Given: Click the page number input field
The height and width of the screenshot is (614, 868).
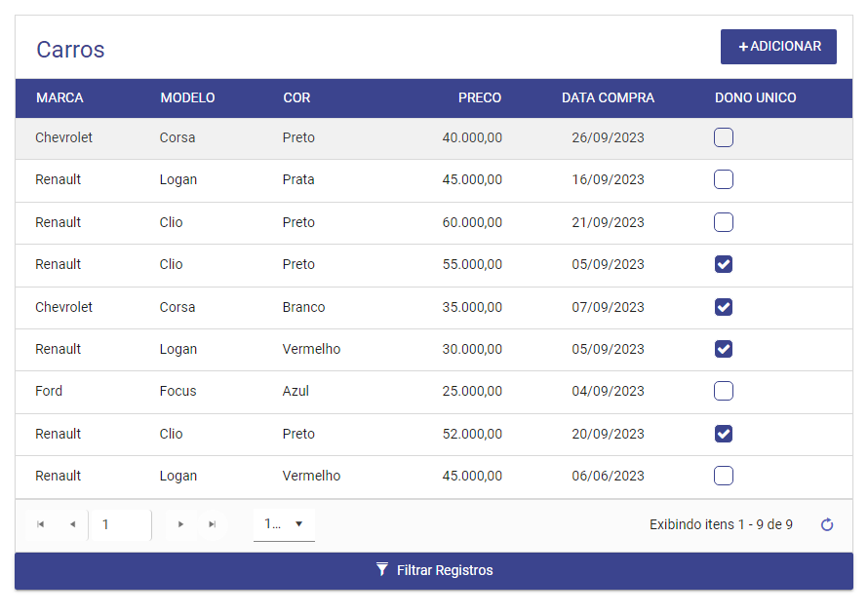Looking at the screenshot, I should click(x=120, y=524).
